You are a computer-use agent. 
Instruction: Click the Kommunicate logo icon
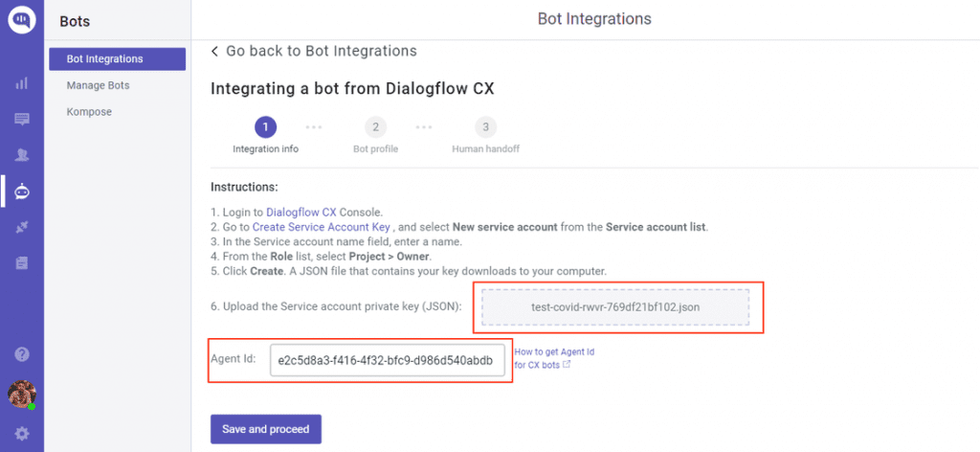point(21,19)
